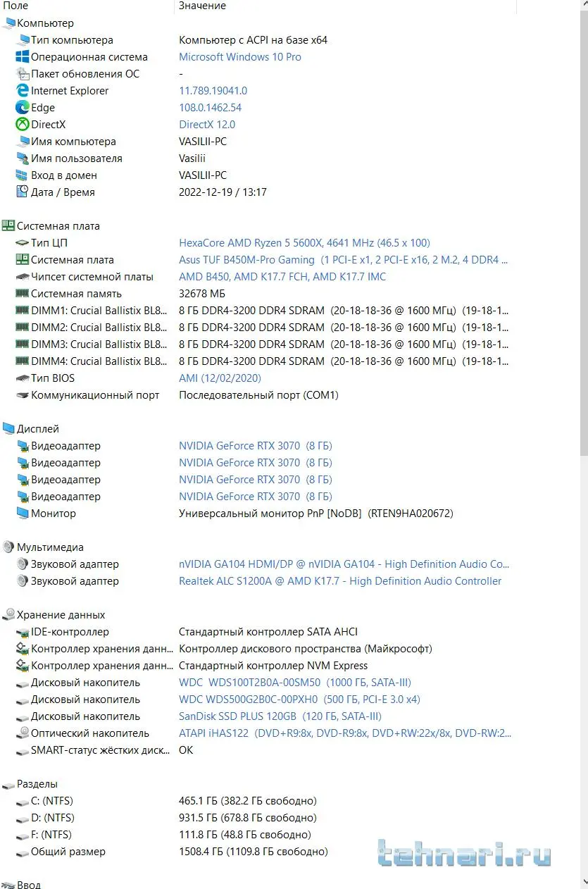Select the 32678 МБ memory value

pos(202,294)
